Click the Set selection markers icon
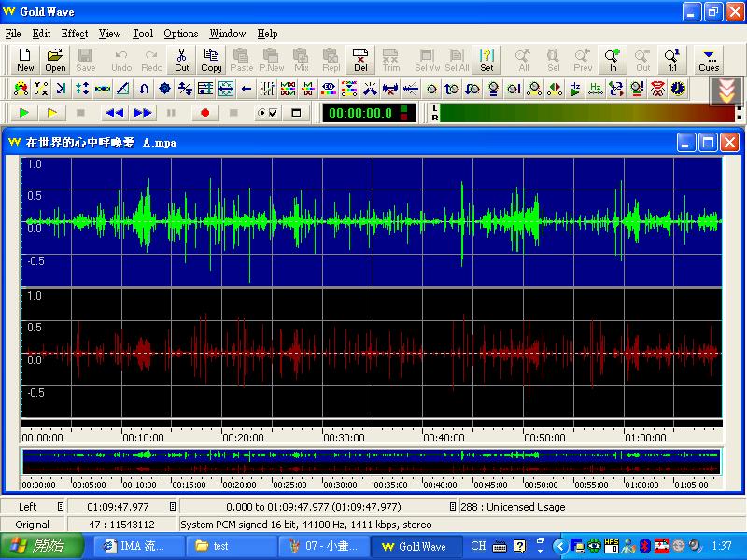The image size is (747, 560). pyautogui.click(x=486, y=60)
